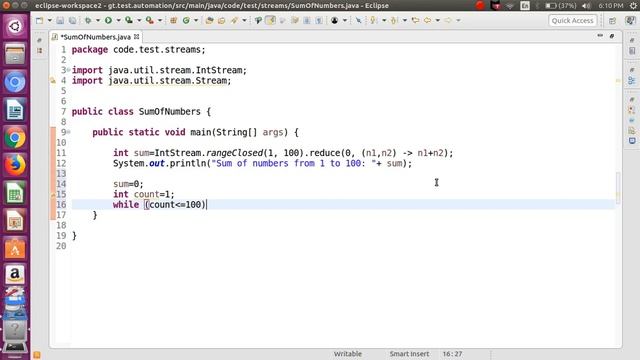Click the Next Annotation icon

click(x=373, y=20)
